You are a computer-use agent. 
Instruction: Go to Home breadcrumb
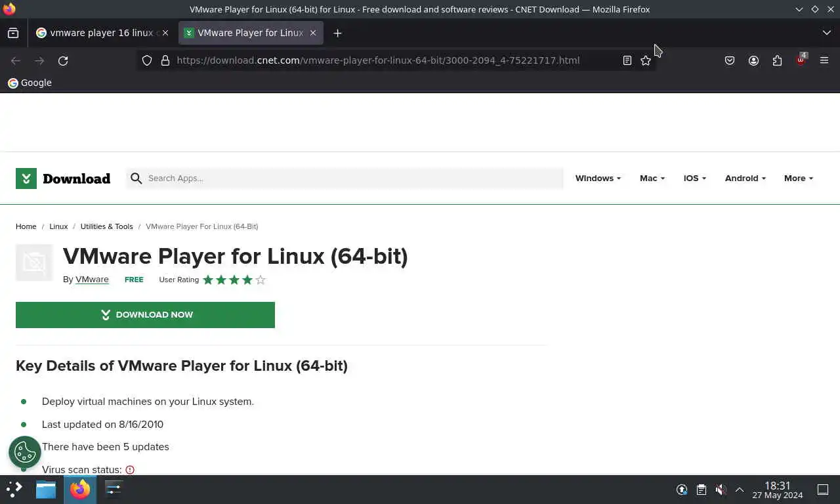click(26, 226)
